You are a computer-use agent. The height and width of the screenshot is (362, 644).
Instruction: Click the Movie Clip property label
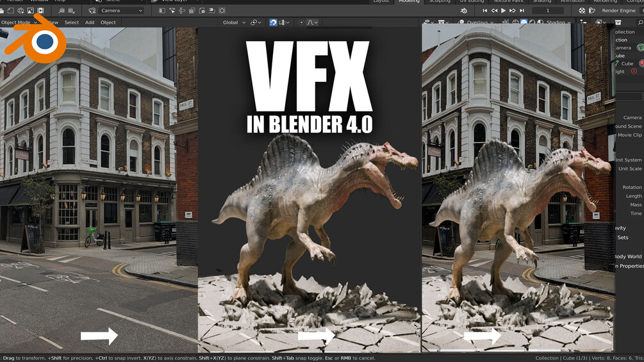click(x=630, y=135)
